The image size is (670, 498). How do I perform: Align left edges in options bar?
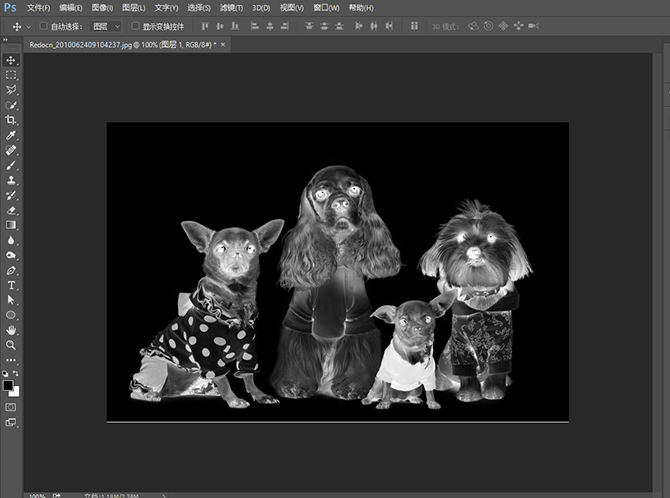[255, 27]
